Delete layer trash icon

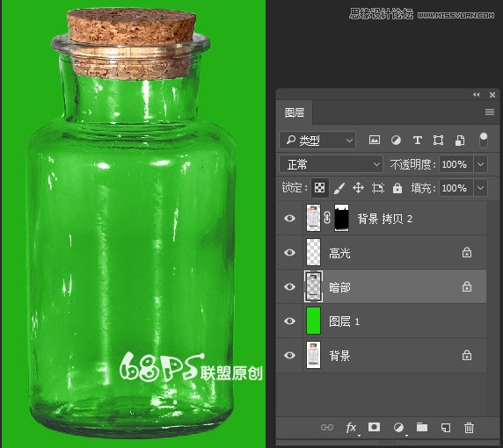click(469, 428)
